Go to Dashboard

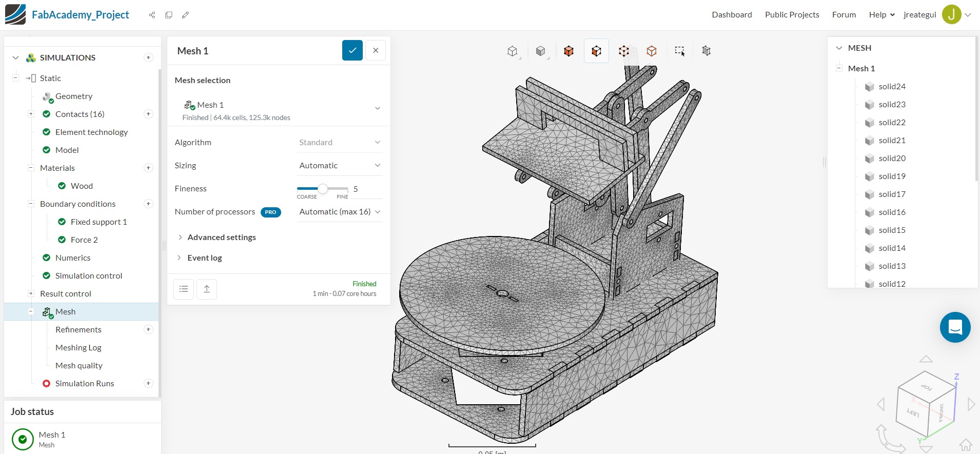[x=732, y=14]
